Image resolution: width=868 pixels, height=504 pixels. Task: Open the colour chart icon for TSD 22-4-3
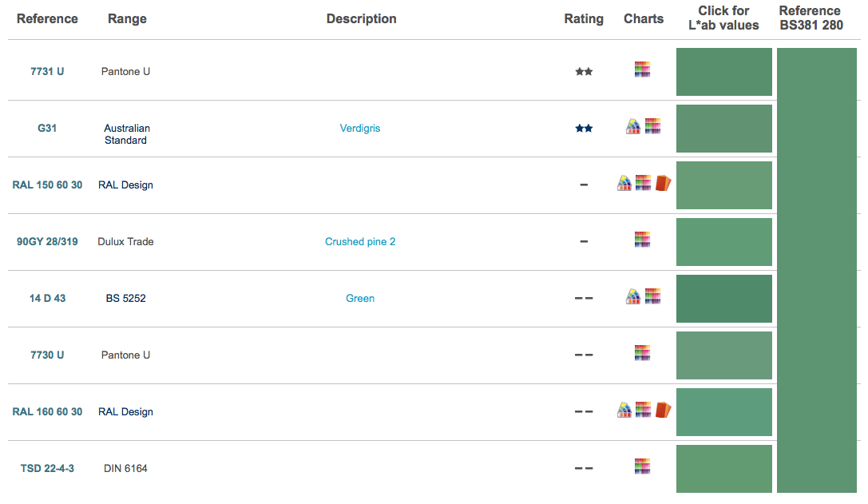tap(642, 466)
